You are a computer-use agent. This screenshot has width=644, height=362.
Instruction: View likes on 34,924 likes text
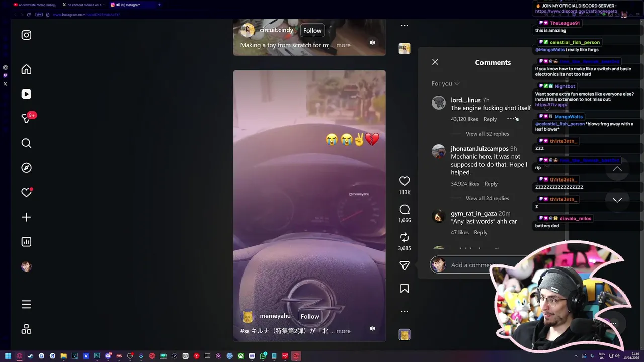(465, 184)
